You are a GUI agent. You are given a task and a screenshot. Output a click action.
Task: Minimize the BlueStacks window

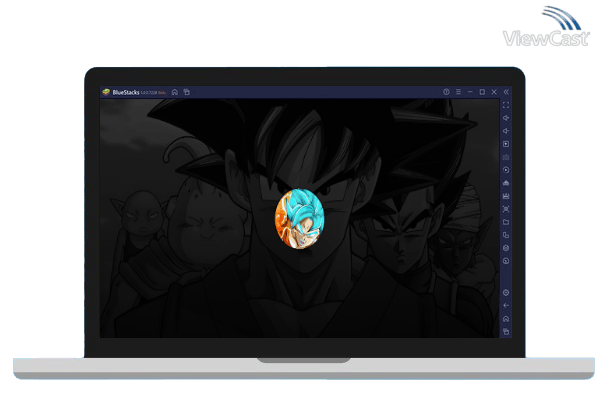click(x=470, y=92)
